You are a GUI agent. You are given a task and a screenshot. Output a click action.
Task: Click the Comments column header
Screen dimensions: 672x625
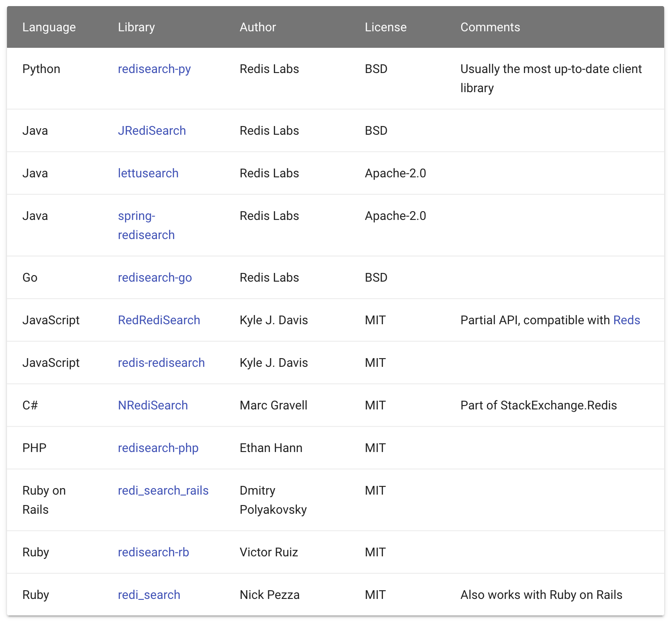pos(490,27)
